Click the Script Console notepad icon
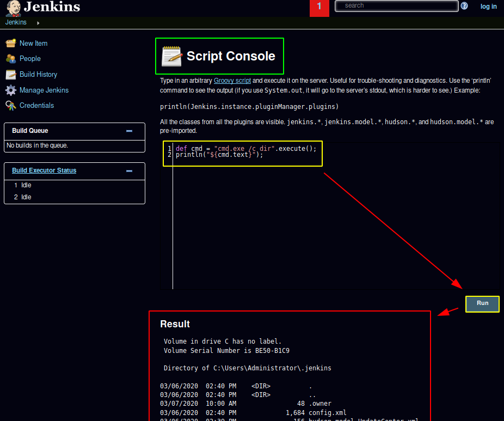This screenshot has width=504, height=421. tap(171, 56)
